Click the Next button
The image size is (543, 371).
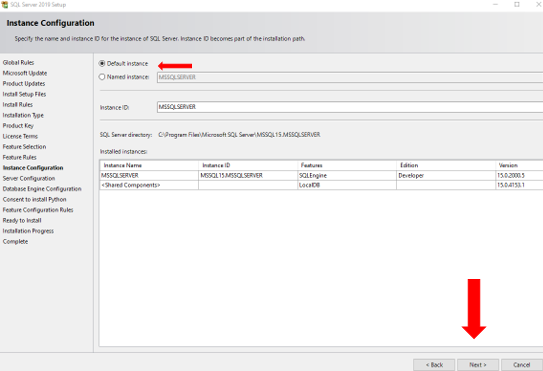coord(478,365)
